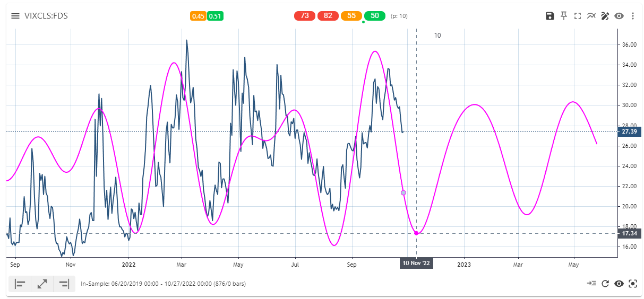This screenshot has width=644, height=299.
Task: Click the green 0.51 badge
Action: (215, 16)
